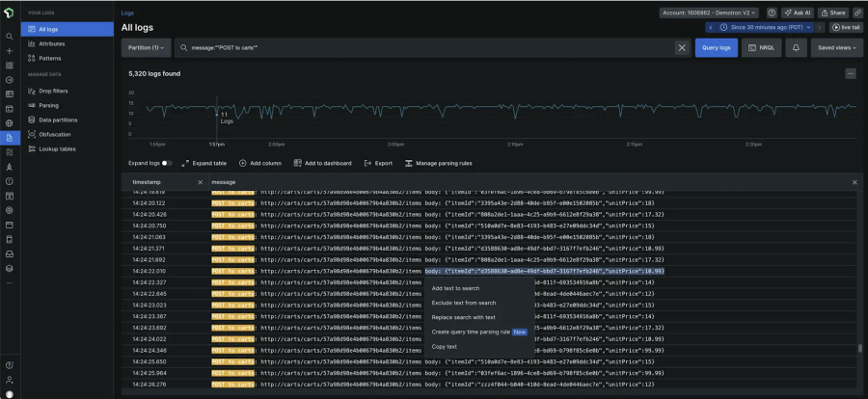The height and width of the screenshot is (399, 868).
Task: Choose Create query time parsing rule
Action: click(478, 332)
